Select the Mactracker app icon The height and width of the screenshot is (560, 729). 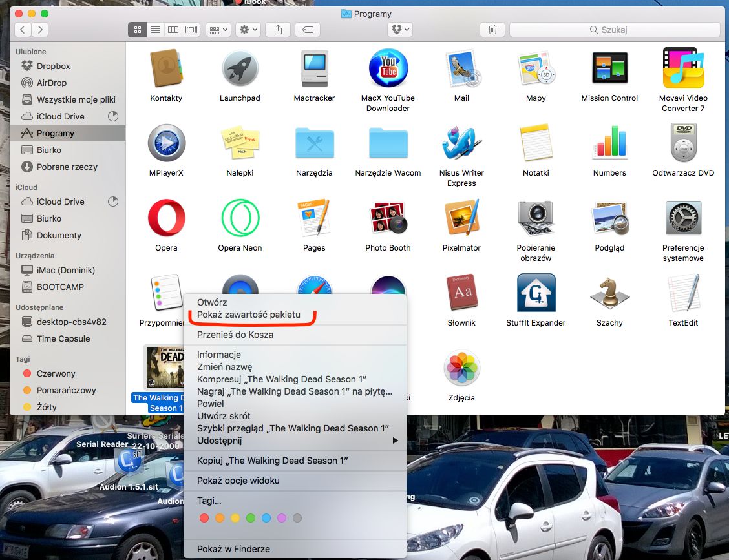[314, 68]
